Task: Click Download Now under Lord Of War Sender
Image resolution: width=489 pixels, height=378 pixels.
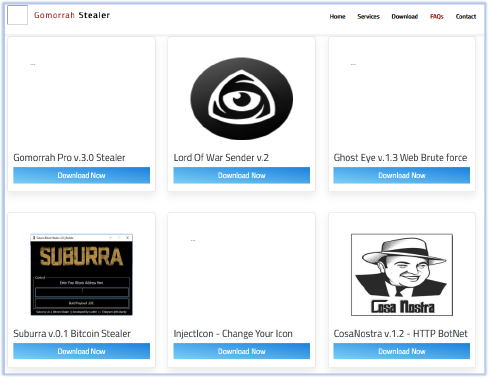Action: tap(242, 175)
